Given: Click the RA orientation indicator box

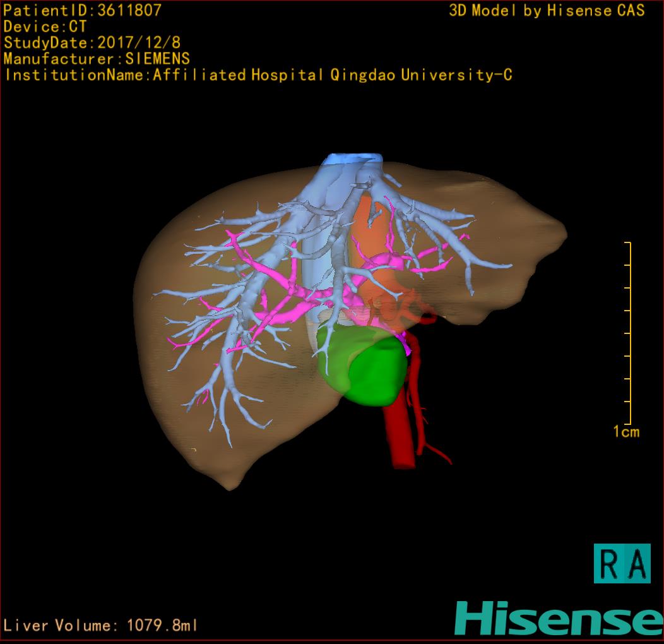Looking at the screenshot, I should click(622, 563).
